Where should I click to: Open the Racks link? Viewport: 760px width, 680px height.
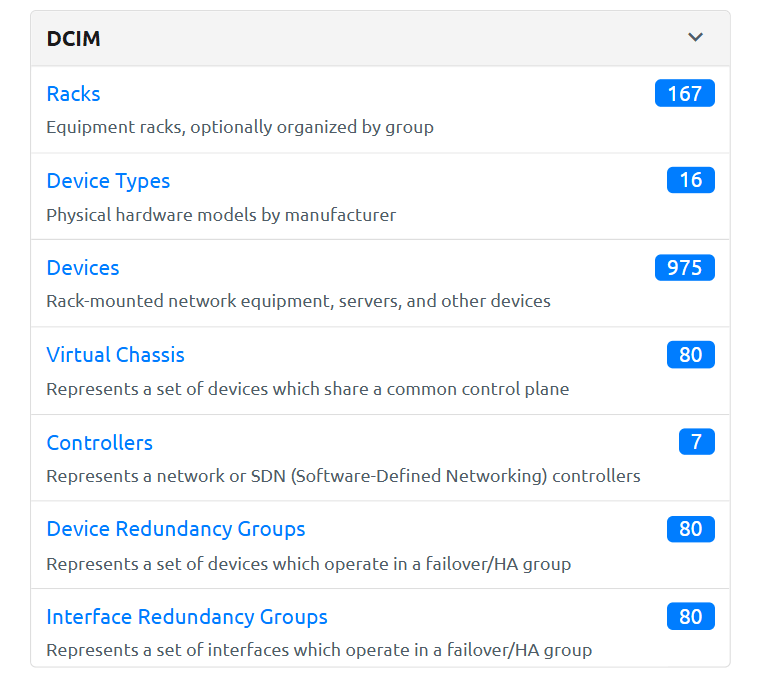click(73, 94)
